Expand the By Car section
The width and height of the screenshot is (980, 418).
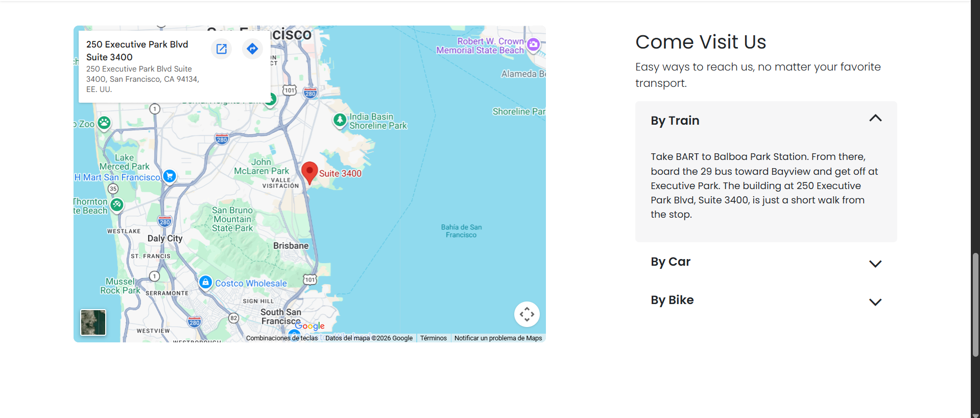coord(875,264)
